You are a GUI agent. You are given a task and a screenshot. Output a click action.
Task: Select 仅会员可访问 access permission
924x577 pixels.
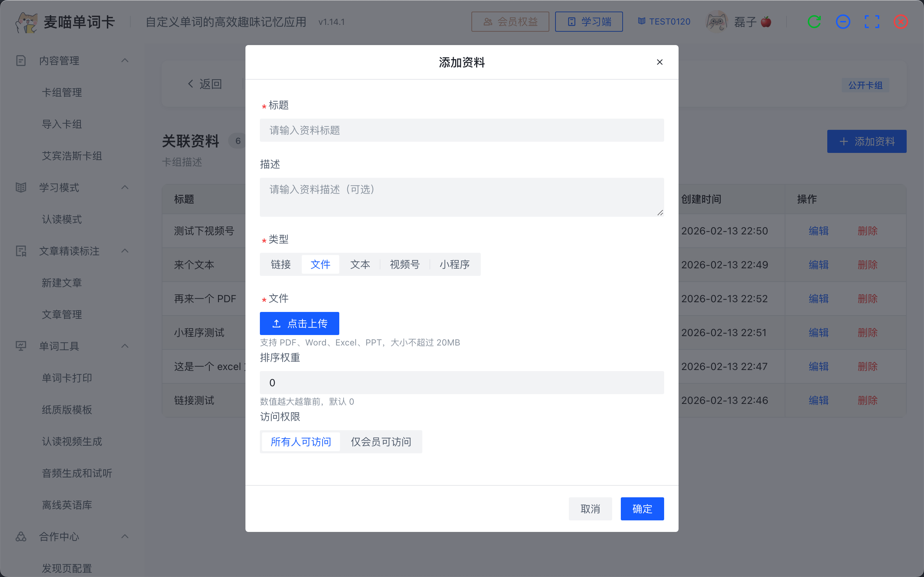381,441
